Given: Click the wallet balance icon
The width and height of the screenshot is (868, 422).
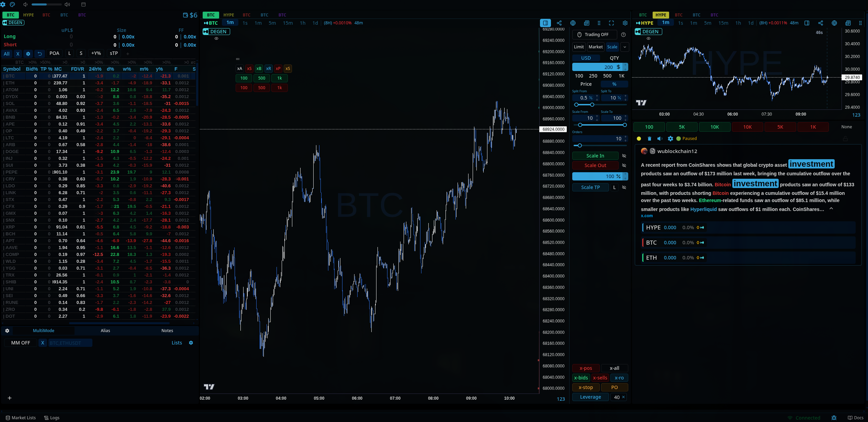Looking at the screenshot, I should click(x=185, y=15).
